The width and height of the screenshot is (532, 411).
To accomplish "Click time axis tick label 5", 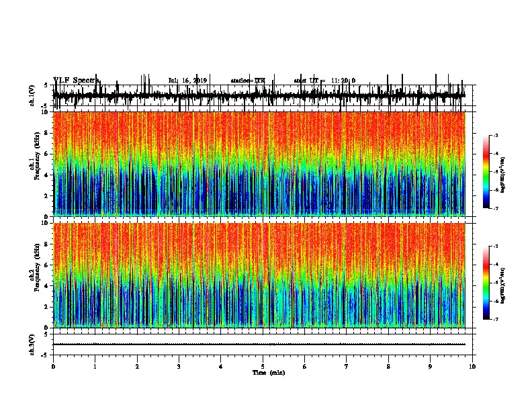I will 263,367.
